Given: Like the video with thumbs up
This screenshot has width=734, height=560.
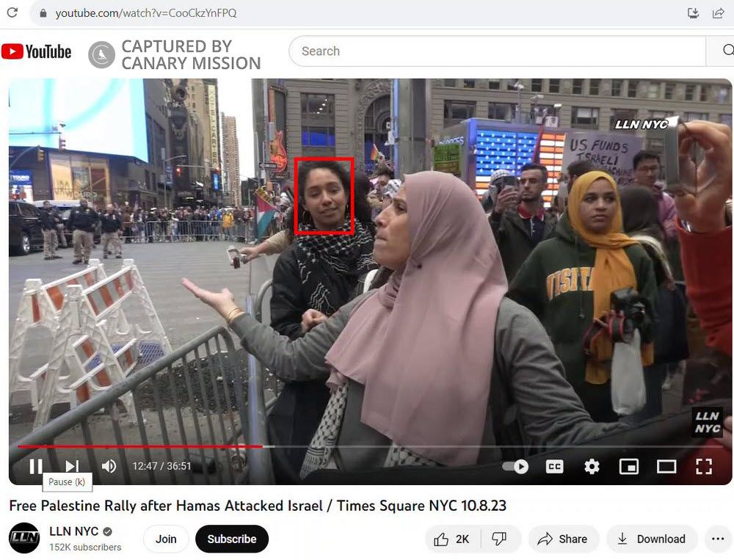Looking at the screenshot, I should 451,539.
